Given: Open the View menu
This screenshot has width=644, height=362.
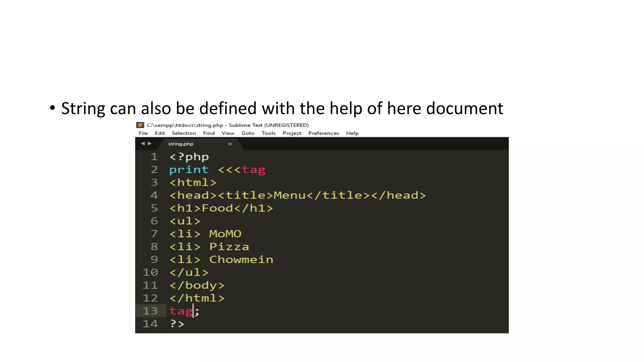Looking at the screenshot, I should 228,133.
